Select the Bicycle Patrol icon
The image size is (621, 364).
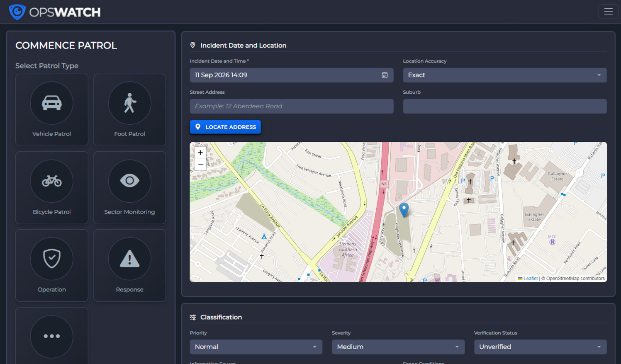52,181
